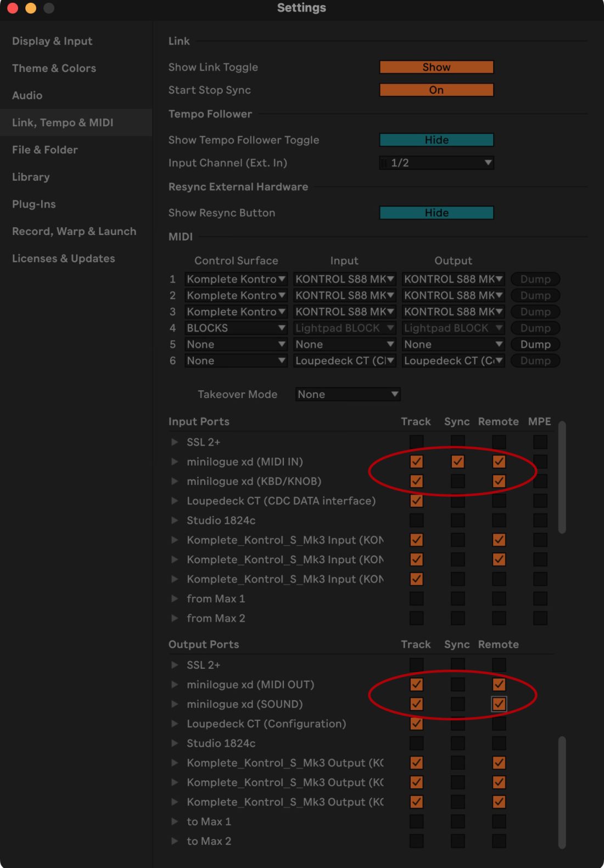Expand from Max 1 input port

pyautogui.click(x=175, y=598)
